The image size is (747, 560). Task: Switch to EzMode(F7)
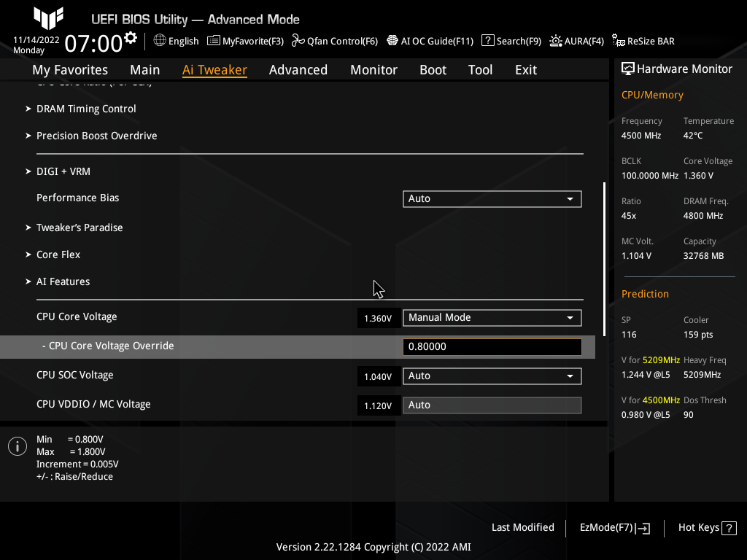614,527
